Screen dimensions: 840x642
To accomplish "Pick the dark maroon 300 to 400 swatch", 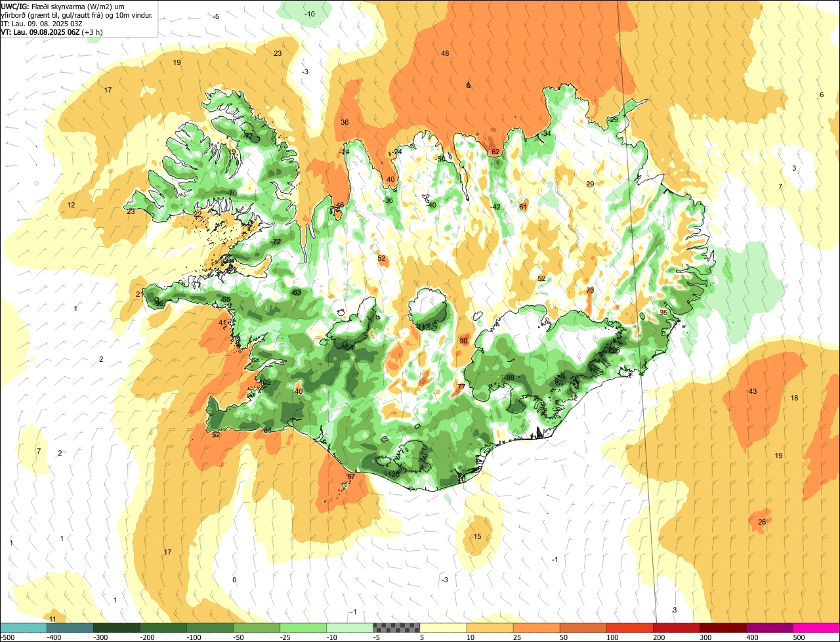I will [723, 628].
